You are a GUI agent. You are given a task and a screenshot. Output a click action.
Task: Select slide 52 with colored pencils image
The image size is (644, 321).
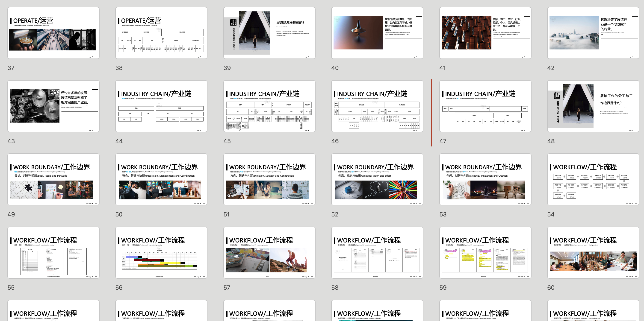377,179
